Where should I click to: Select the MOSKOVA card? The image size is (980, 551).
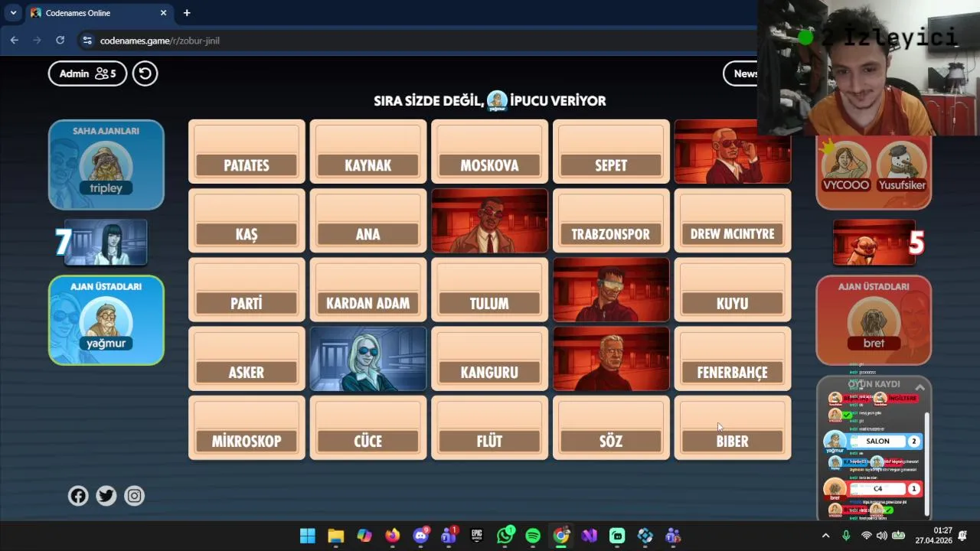pos(489,152)
